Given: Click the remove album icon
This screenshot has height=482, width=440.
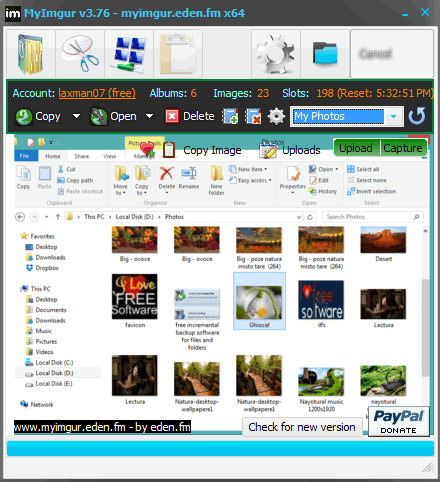Looking at the screenshot, I should [253, 116].
